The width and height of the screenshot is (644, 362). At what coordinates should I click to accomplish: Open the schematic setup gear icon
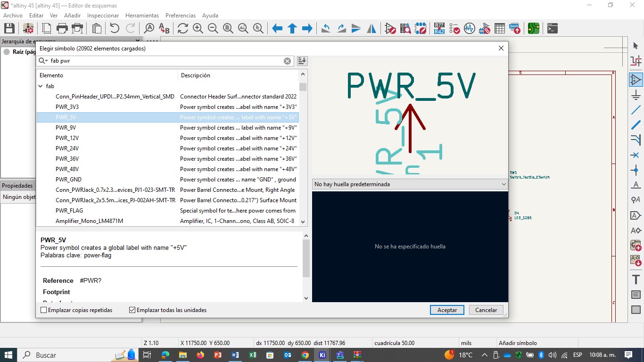coord(28,28)
